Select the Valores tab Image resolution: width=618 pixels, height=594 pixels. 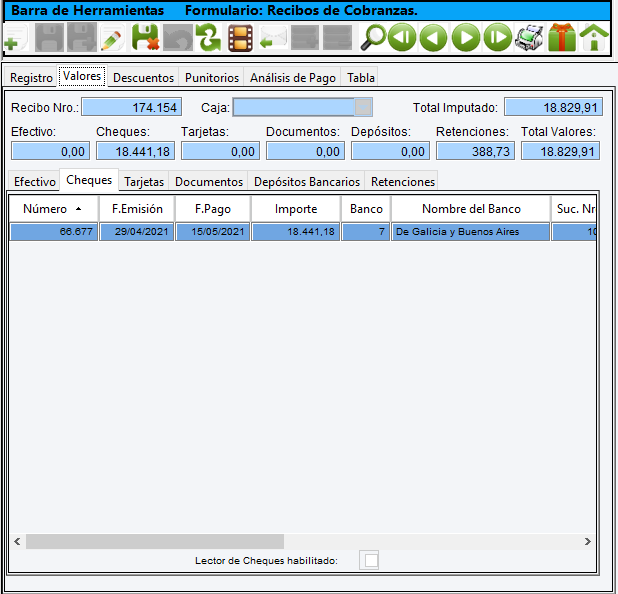[x=82, y=76]
